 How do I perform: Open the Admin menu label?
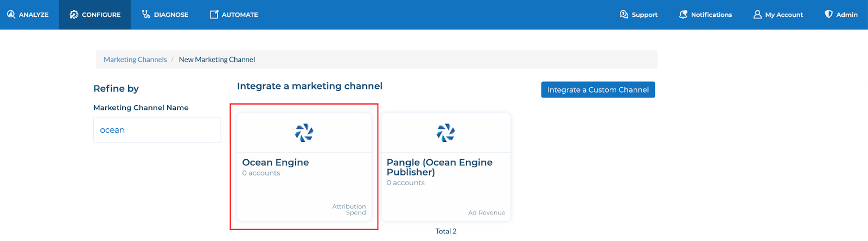coord(847,15)
